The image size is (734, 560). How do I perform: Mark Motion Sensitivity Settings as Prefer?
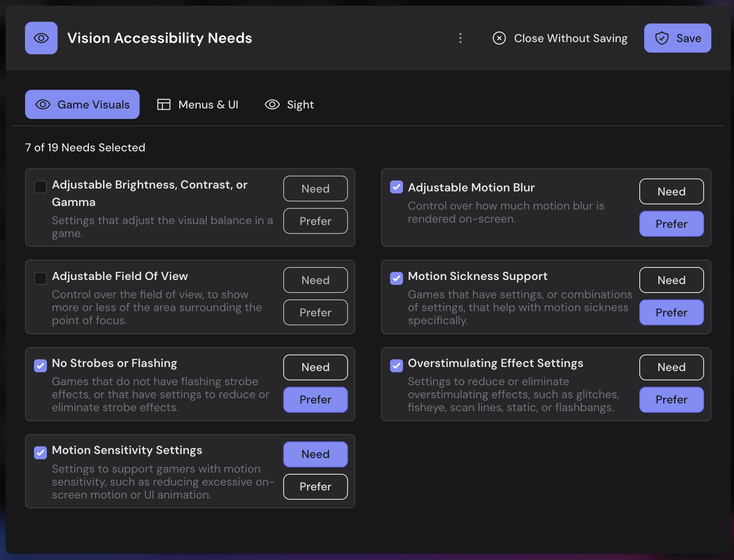point(315,486)
